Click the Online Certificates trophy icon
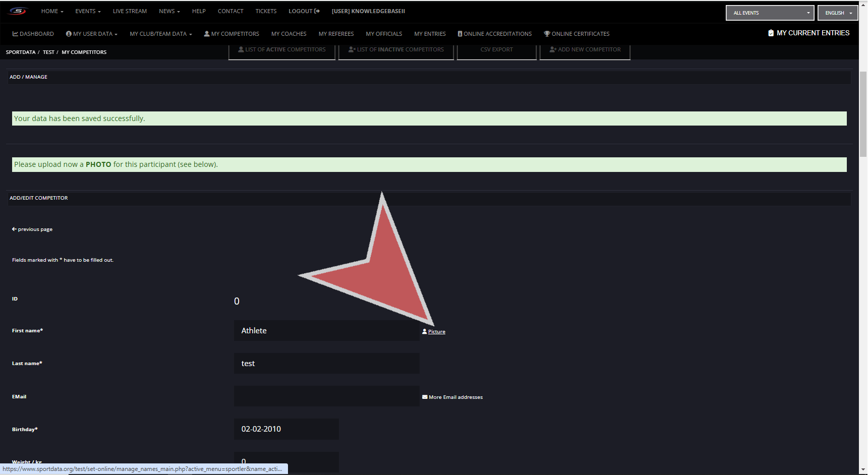The width and height of the screenshot is (868, 475). pos(547,34)
